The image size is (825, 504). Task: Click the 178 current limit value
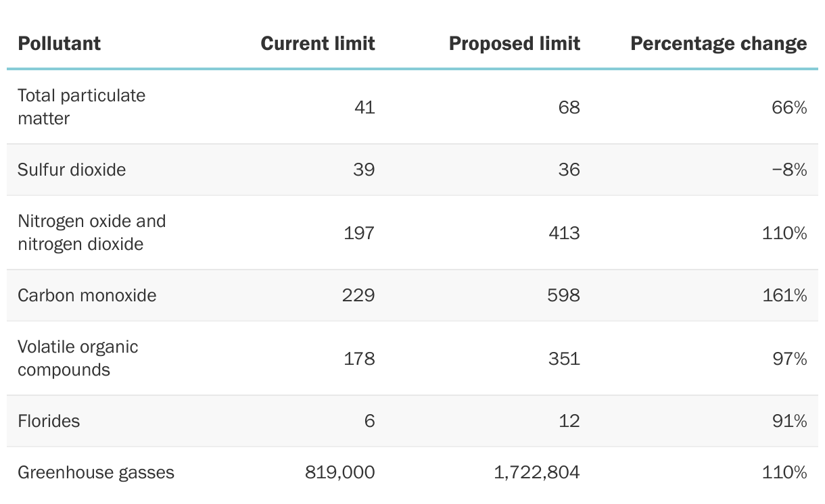[x=358, y=358]
